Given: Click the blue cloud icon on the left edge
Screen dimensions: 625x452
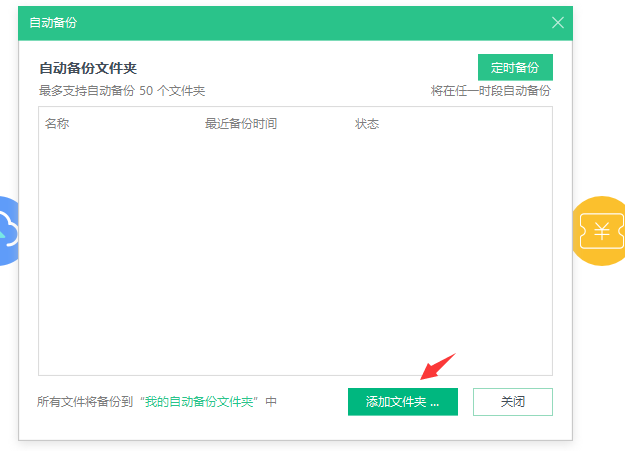Looking at the screenshot, I should [8, 231].
